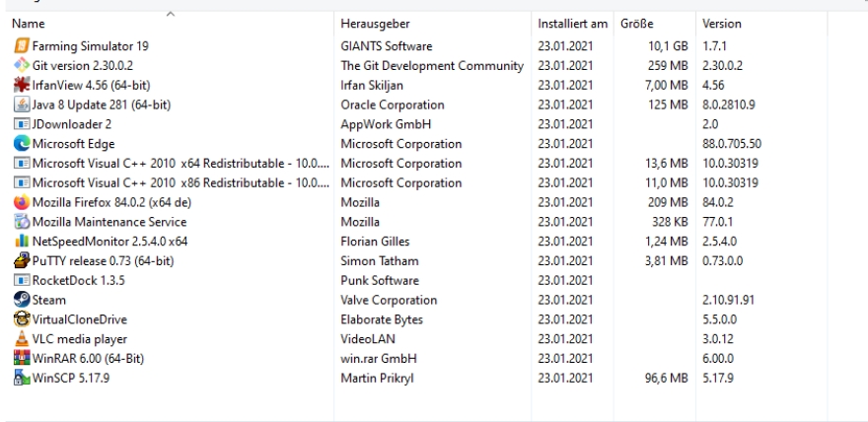Select the Mozilla Firefox icon
Image resolution: width=868 pixels, height=422 pixels.
tap(21, 202)
